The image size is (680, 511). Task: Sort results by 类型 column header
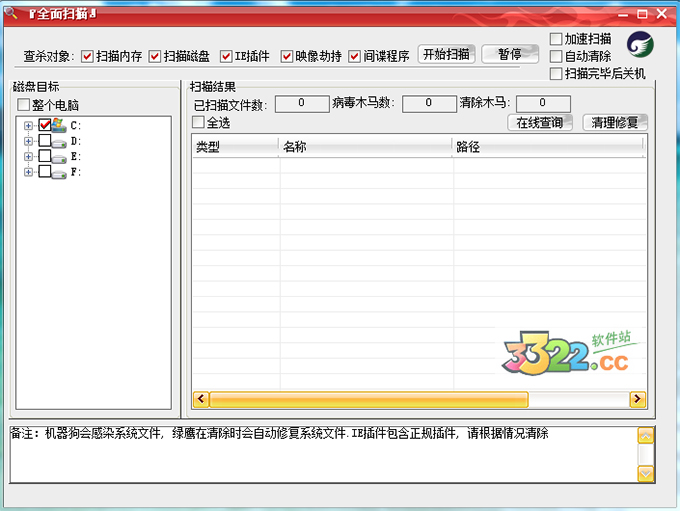(235, 147)
